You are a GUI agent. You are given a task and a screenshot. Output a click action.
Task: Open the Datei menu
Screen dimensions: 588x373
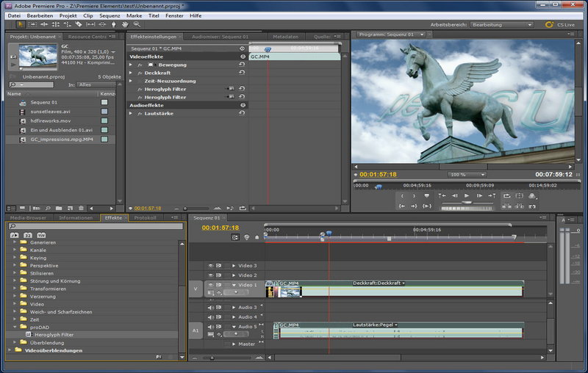(x=14, y=15)
